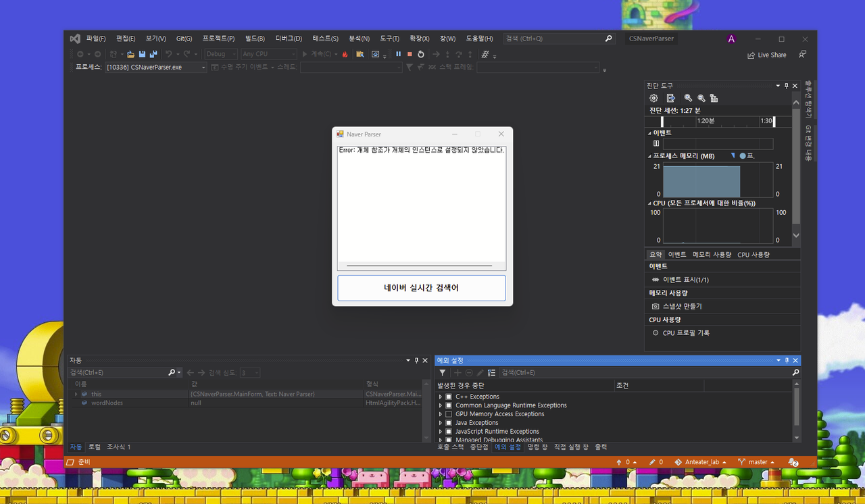Image resolution: width=865 pixels, height=504 pixels.
Task: Reset diagnostic timeline view icon
Action: coord(714,98)
